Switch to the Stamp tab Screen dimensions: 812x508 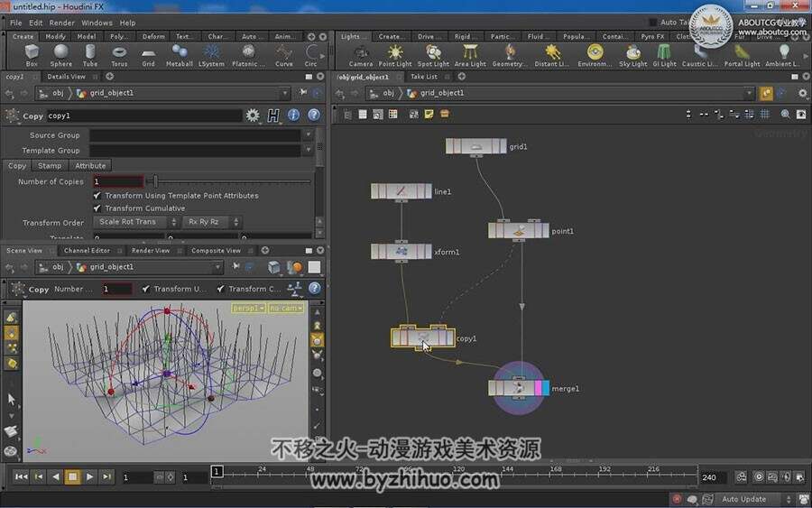(x=50, y=166)
